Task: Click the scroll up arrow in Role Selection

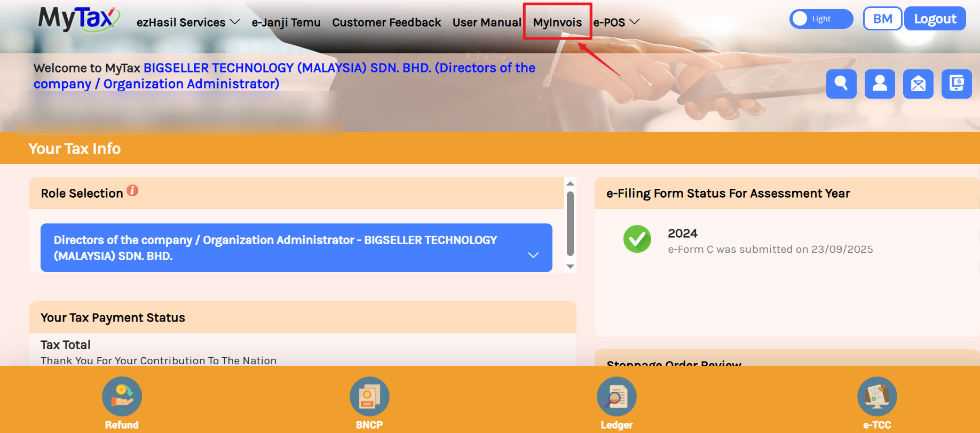Action: [570, 183]
